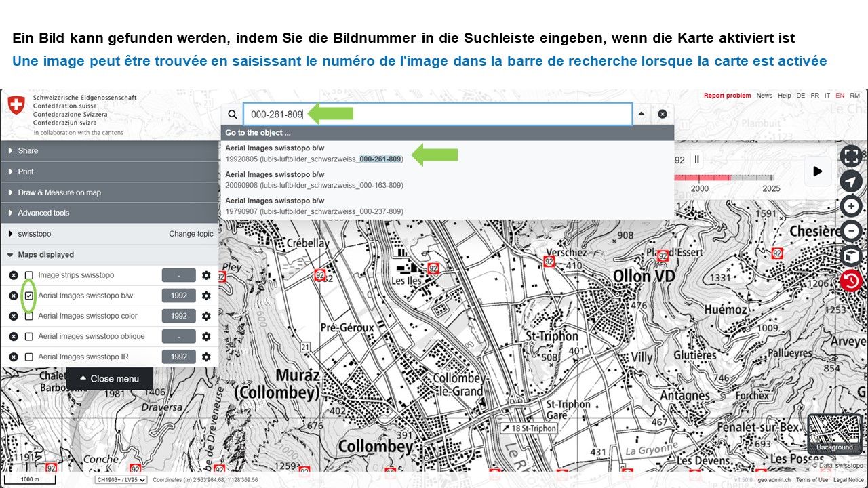Click the red time travel icon
This screenshot has width=868, height=488.
click(x=850, y=281)
